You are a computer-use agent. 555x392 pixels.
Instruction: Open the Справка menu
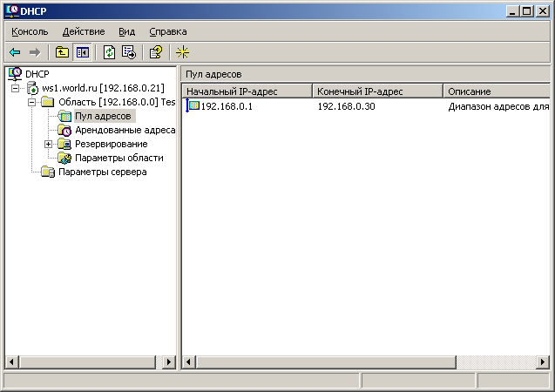coord(168,31)
